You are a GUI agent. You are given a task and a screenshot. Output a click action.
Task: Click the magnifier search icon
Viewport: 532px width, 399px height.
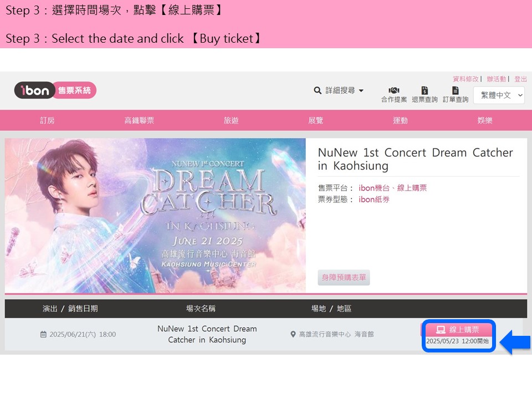coord(318,90)
